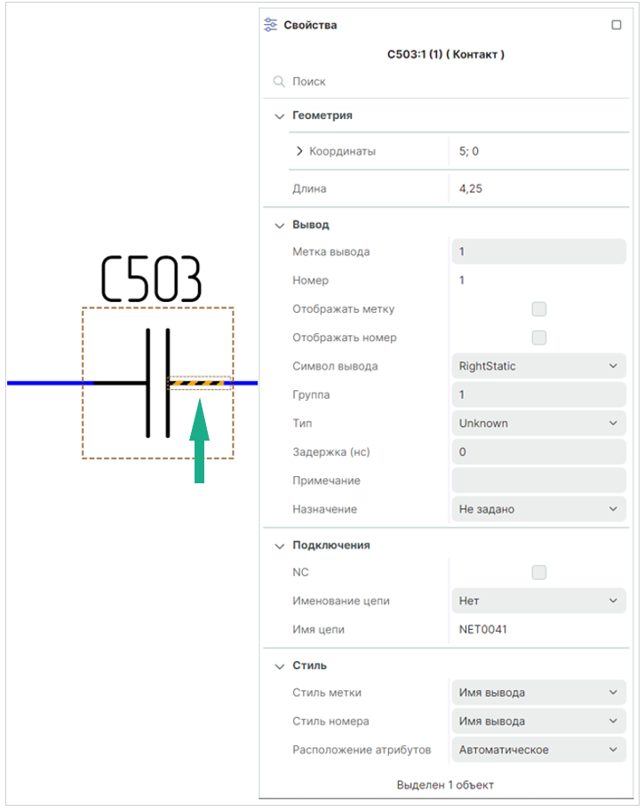Enable the Отображать номер checkbox

[x=539, y=338]
